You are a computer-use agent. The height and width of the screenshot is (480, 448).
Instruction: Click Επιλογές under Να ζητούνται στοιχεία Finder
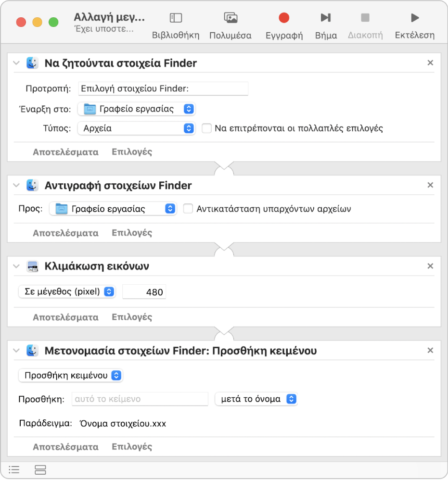coord(132,152)
